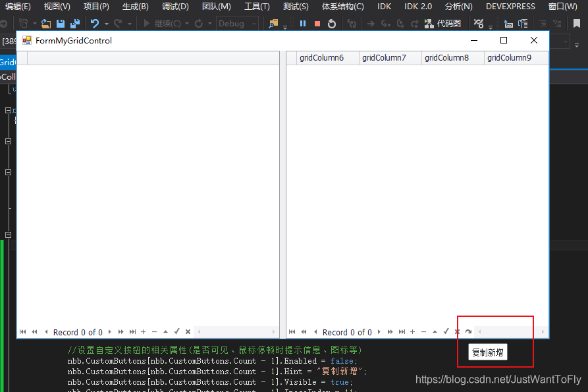Click the end-edit checkmark in the right grid navigator

pyautogui.click(x=446, y=331)
